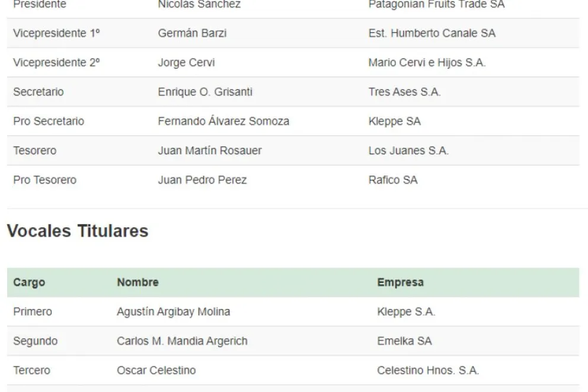
Task: Select Agustín Argibay Molina name cell
Action: click(x=174, y=312)
